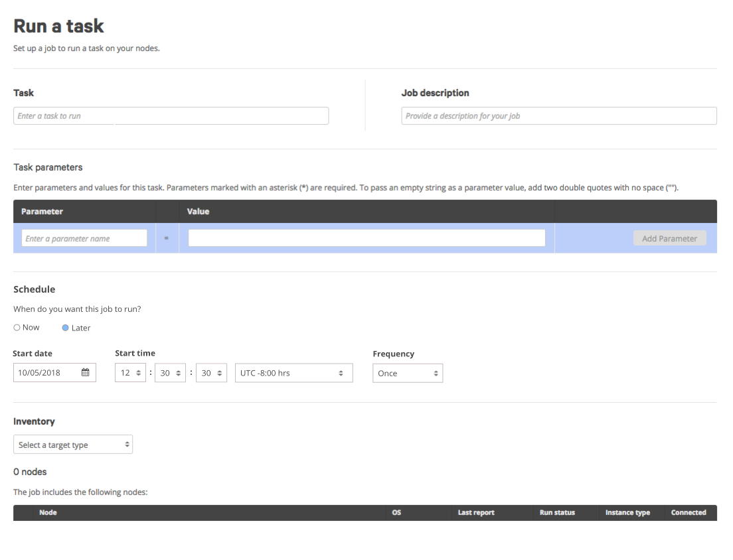Expand the Select a target type dropdown
Viewport: 733px width, 560px height.
pyautogui.click(x=73, y=445)
